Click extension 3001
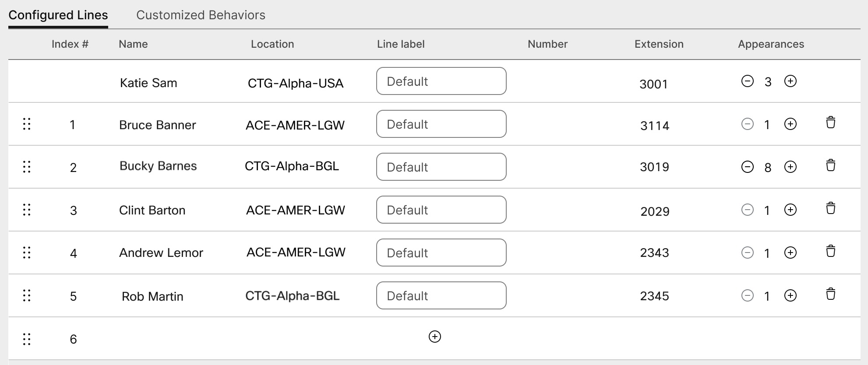 click(653, 84)
